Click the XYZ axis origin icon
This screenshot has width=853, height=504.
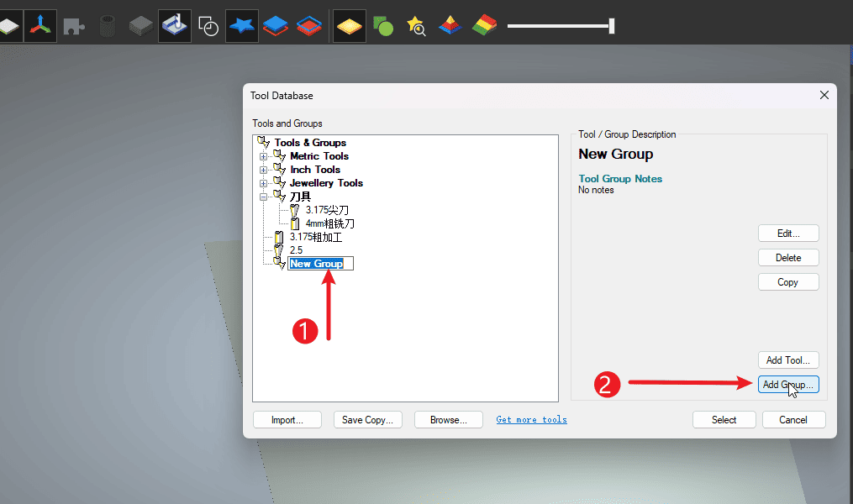39,26
